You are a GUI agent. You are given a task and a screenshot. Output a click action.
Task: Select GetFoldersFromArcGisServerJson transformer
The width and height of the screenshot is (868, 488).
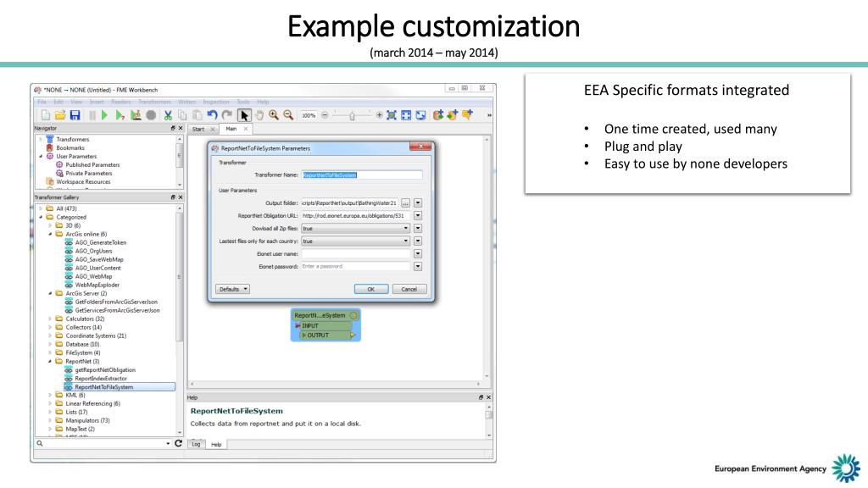116,302
